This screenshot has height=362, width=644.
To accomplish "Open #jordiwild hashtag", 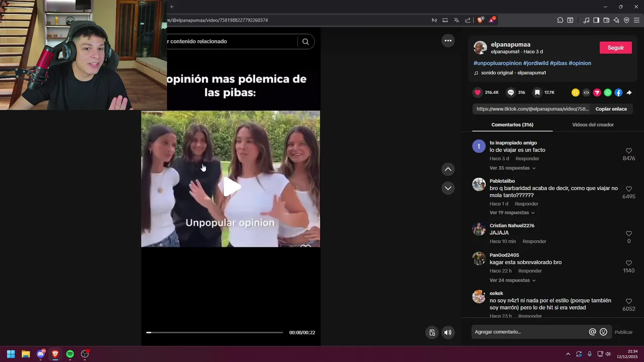I will coord(536,63).
